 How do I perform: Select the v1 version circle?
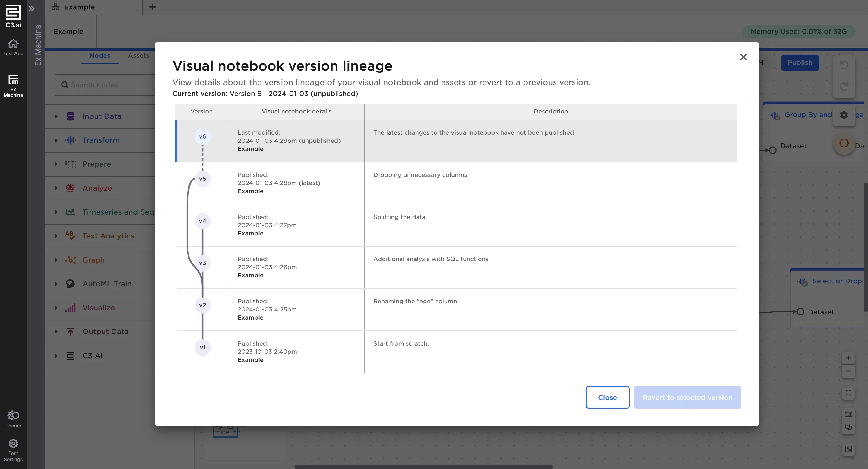[x=202, y=347]
